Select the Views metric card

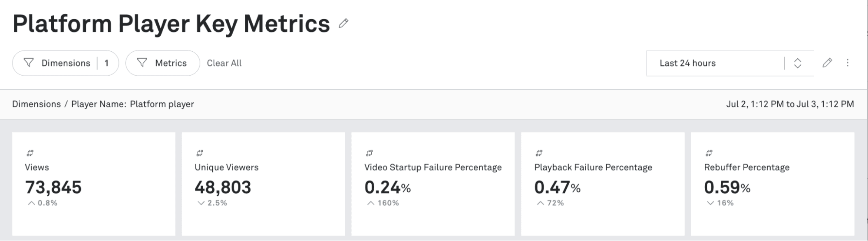pos(94,184)
